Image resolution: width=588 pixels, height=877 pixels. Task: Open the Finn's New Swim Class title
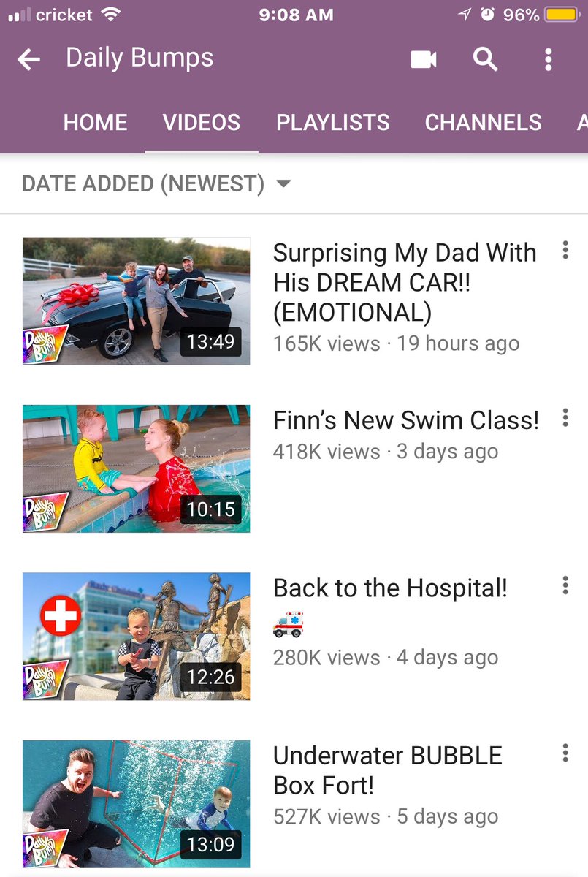pyautogui.click(x=406, y=420)
